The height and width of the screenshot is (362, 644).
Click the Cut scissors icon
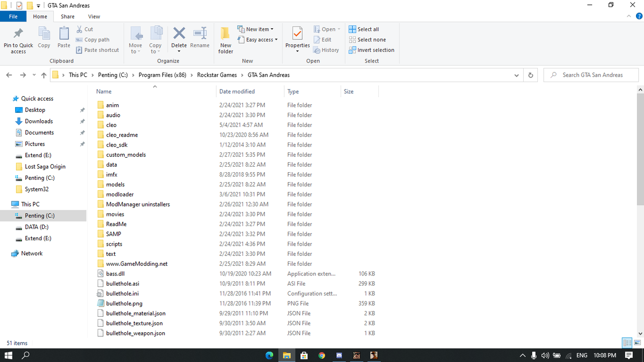coord(79,29)
